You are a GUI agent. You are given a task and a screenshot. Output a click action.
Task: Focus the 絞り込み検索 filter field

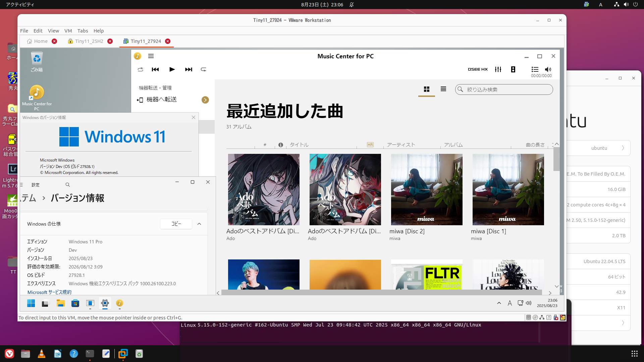point(504,89)
